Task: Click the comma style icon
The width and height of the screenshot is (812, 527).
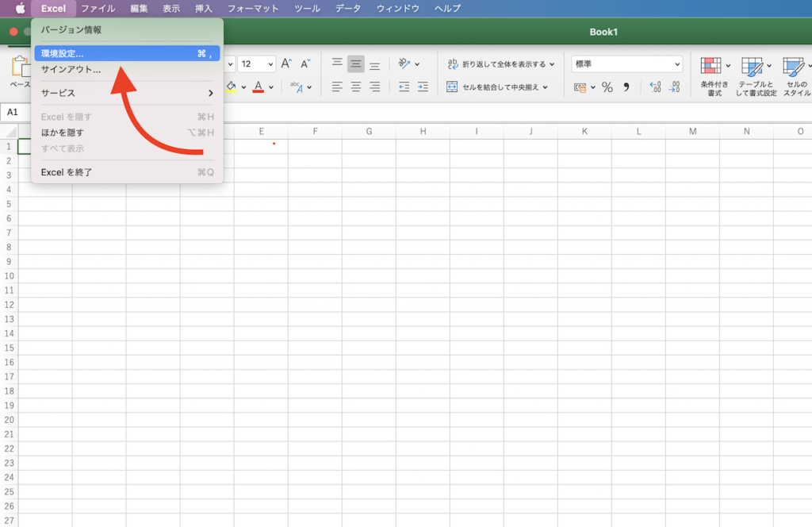Action: point(626,87)
